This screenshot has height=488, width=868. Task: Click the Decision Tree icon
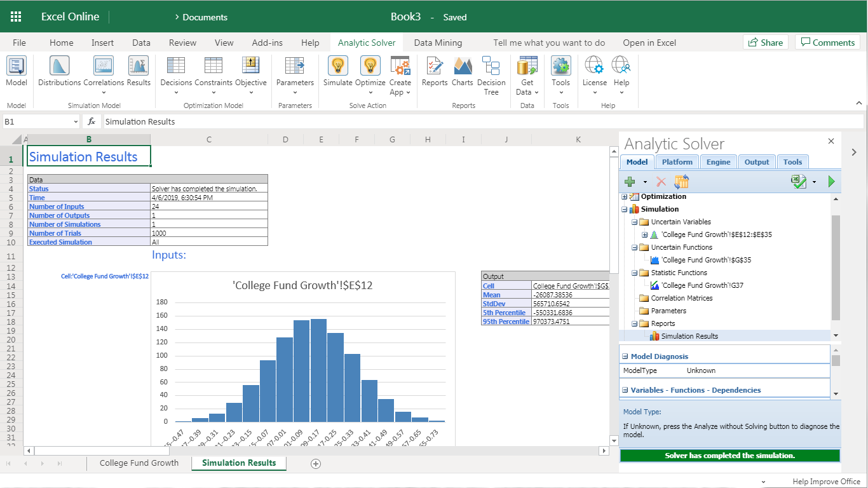pos(491,66)
